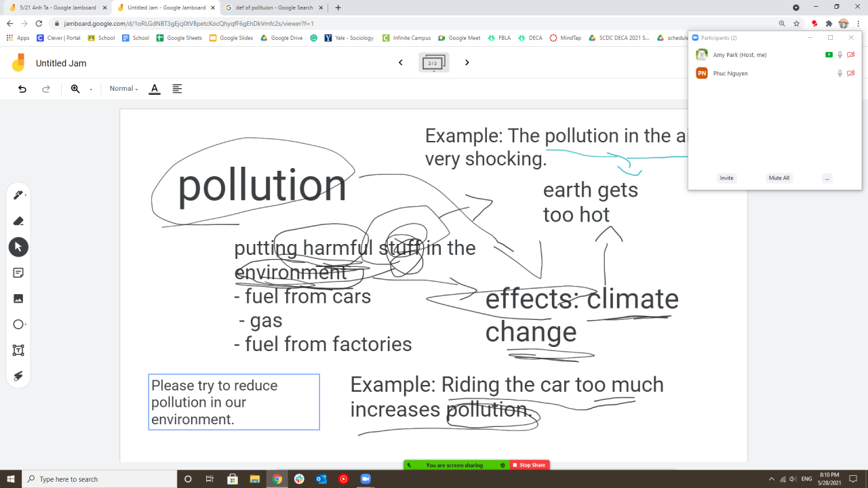Screen dimensions: 868x488
Task: Add a sticky note
Action: click(18, 272)
